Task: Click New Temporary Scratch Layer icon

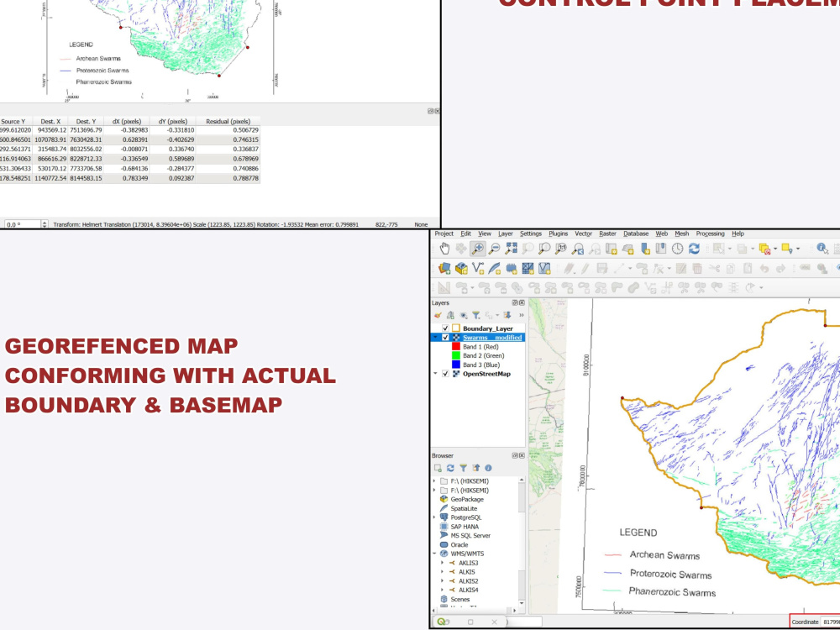Action: click(511, 269)
